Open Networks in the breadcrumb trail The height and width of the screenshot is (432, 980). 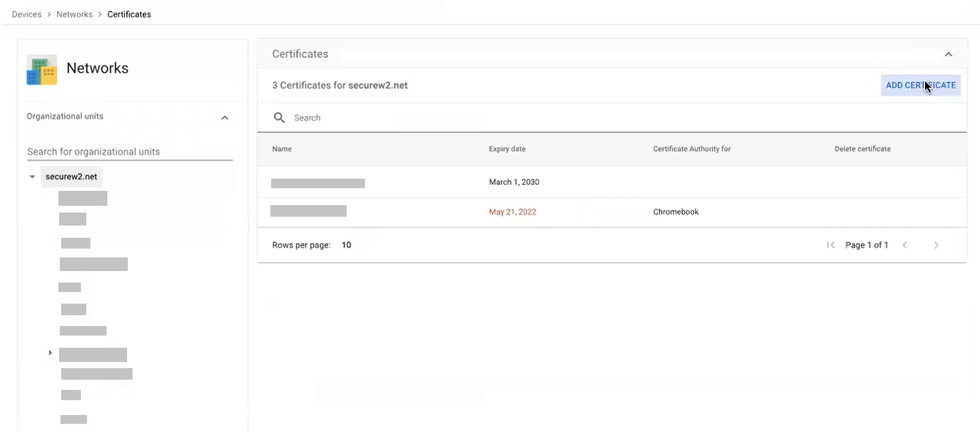coord(74,14)
